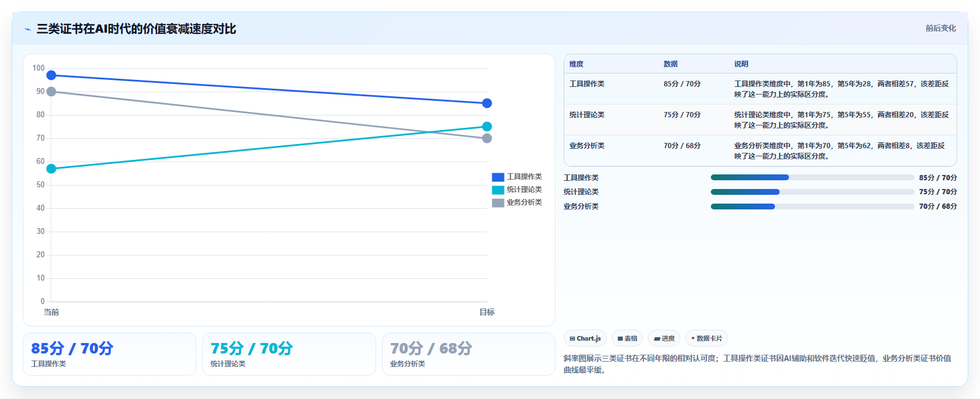Click the 目标 x-axis label
The width and height of the screenshot is (980, 399).
click(x=487, y=312)
